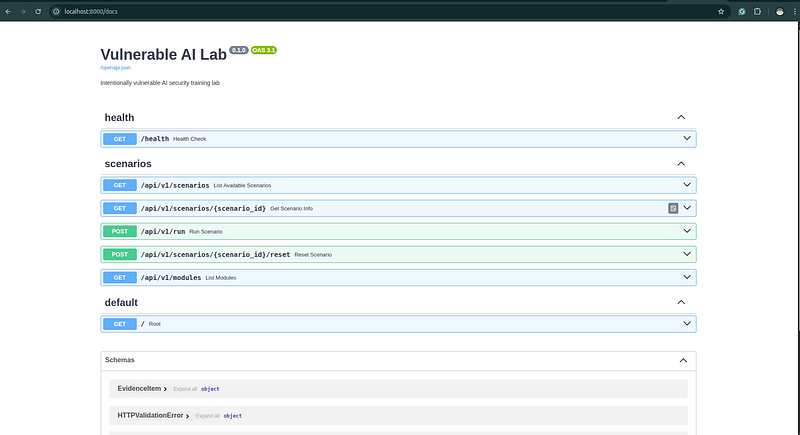Click GET badge of List Available Scenarios
The image size is (800, 435).
click(119, 185)
